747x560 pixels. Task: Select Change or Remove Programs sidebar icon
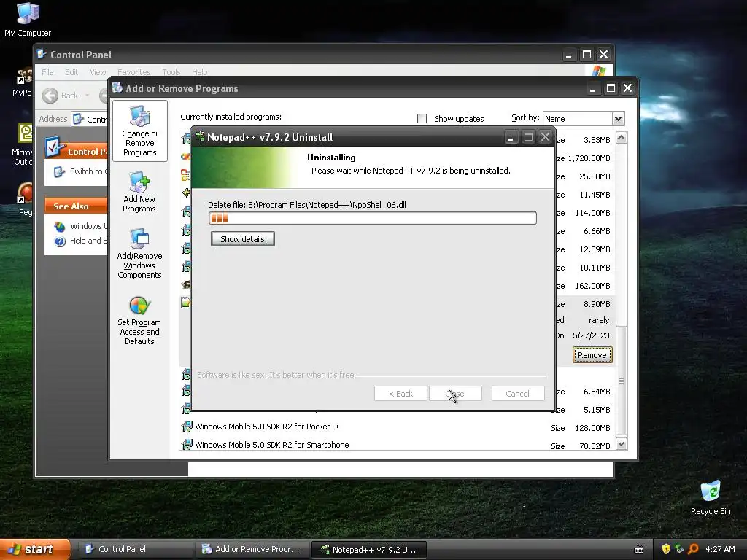pos(139,131)
